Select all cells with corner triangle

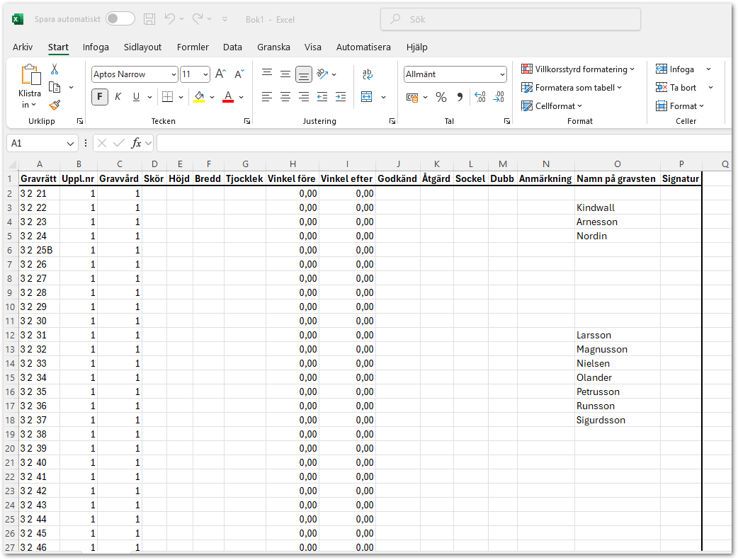pyautogui.click(x=12, y=165)
